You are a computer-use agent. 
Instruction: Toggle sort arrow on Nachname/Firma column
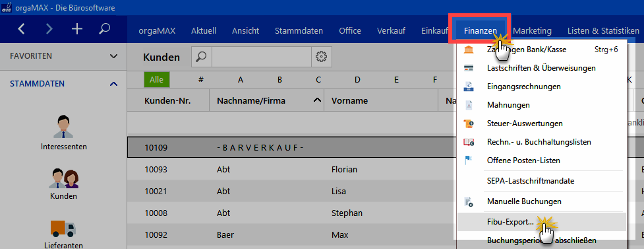pyautogui.click(x=316, y=100)
